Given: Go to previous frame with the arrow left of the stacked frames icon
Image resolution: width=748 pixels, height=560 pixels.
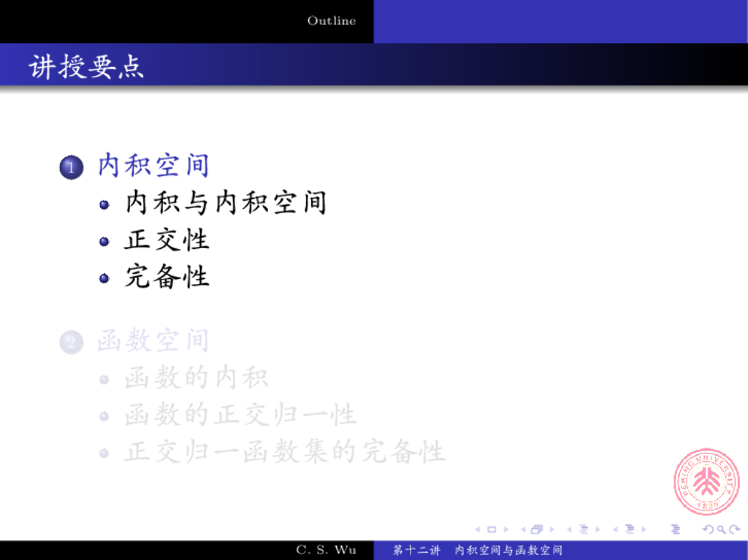Looking at the screenshot, I should click(523, 529).
